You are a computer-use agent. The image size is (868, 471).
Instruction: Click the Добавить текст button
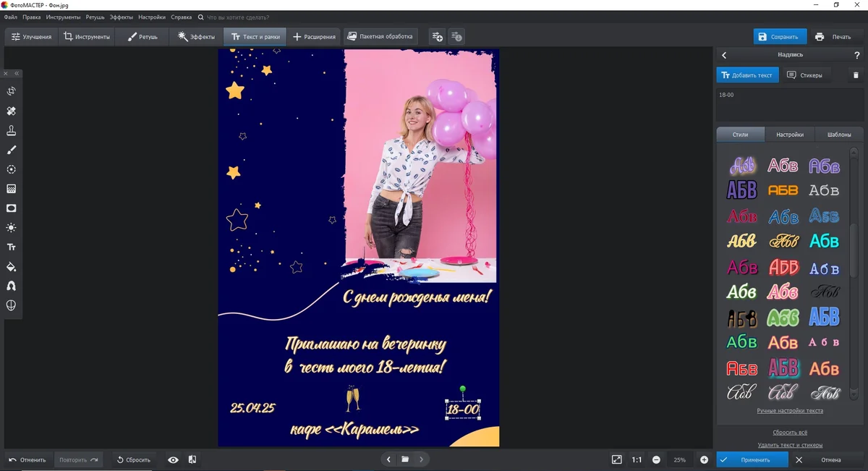coord(747,75)
